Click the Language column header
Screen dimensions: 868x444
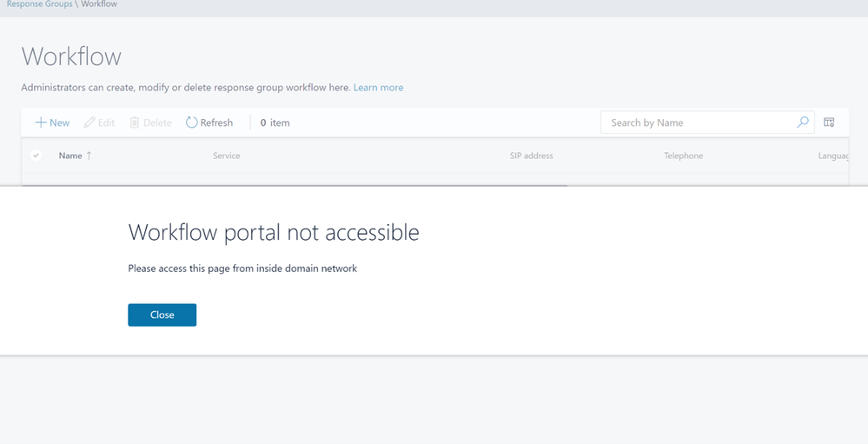[x=833, y=156]
